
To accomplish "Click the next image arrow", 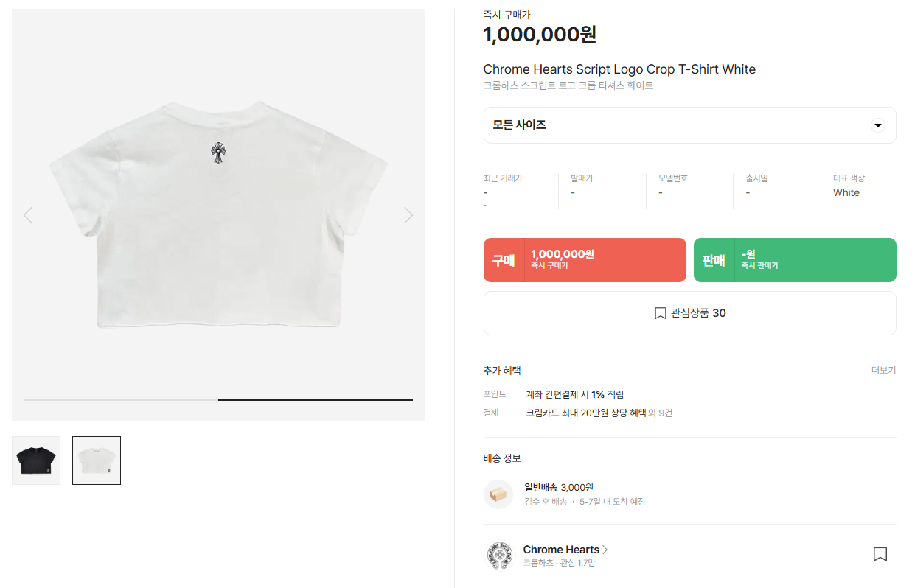I will [408, 215].
